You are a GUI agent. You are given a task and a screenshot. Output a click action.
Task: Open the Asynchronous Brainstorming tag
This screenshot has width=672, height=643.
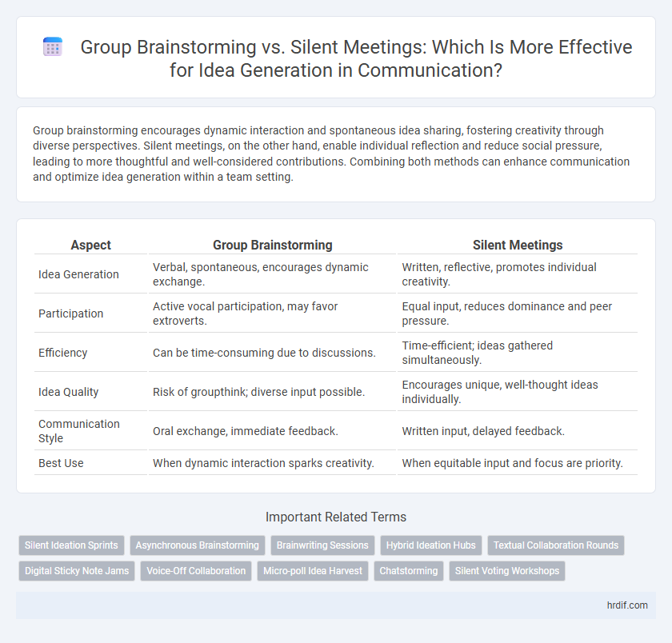(197, 545)
